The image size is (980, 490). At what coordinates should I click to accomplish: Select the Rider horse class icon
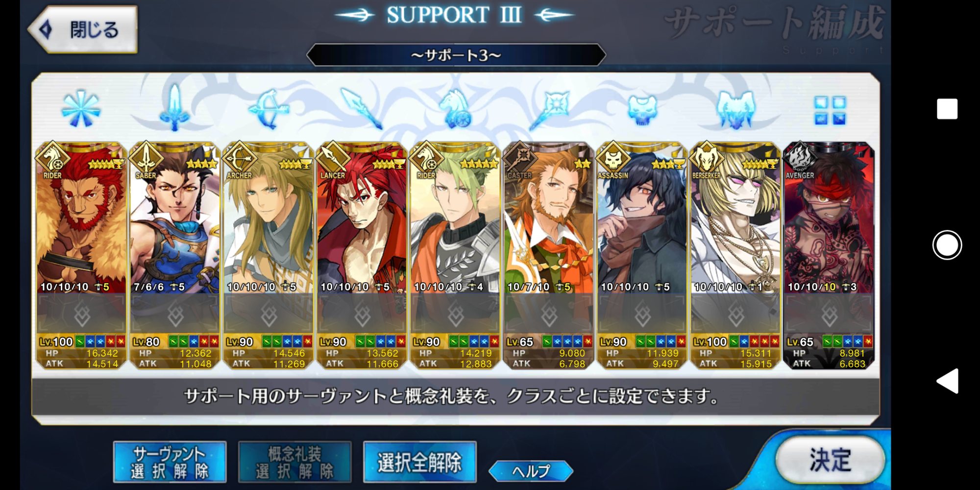(455, 109)
